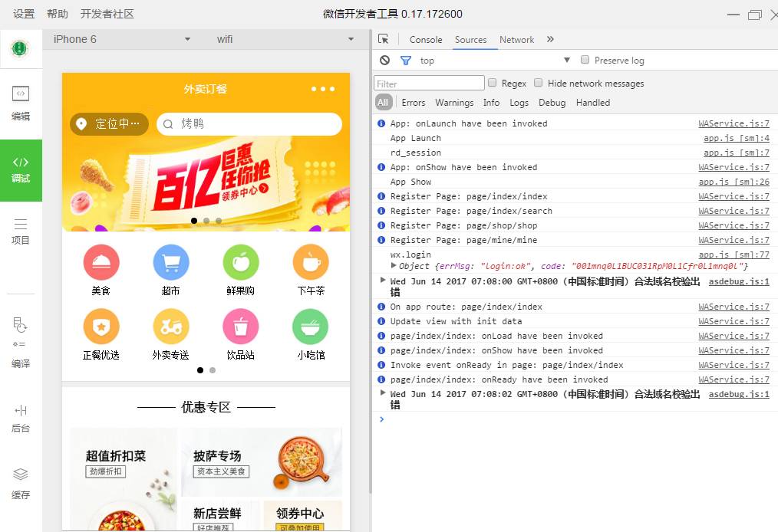Screen dimensions: 778x532
Task: Click the 编译 (compile) sidebar icon
Action: (21, 342)
